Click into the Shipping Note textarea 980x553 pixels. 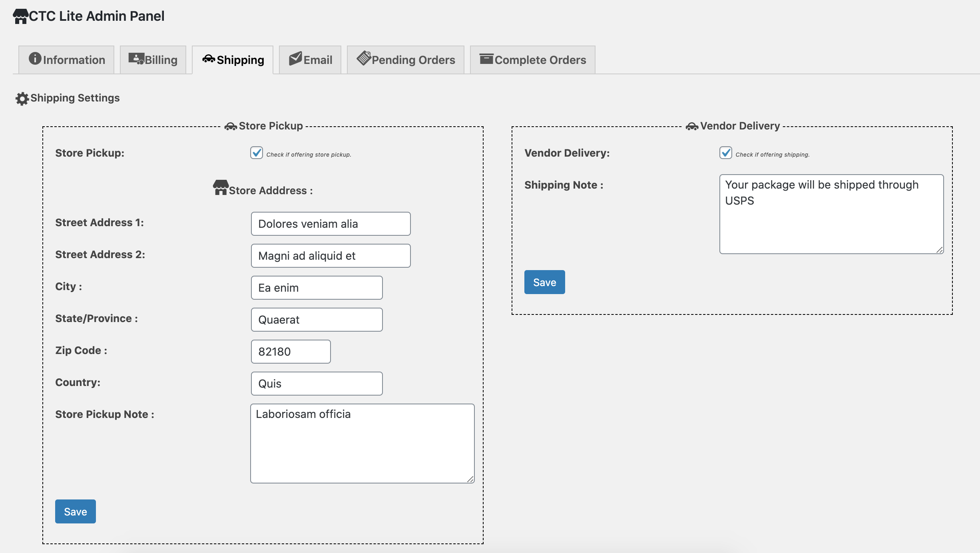832,214
